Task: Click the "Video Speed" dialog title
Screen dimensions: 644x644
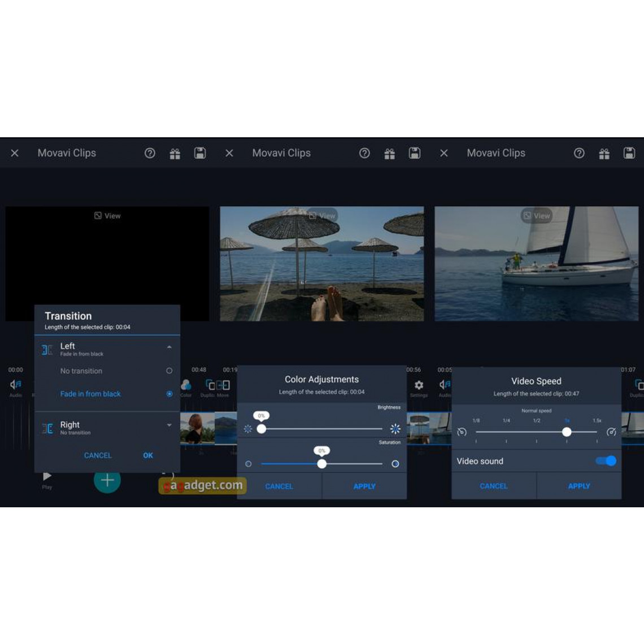Action: point(537,381)
